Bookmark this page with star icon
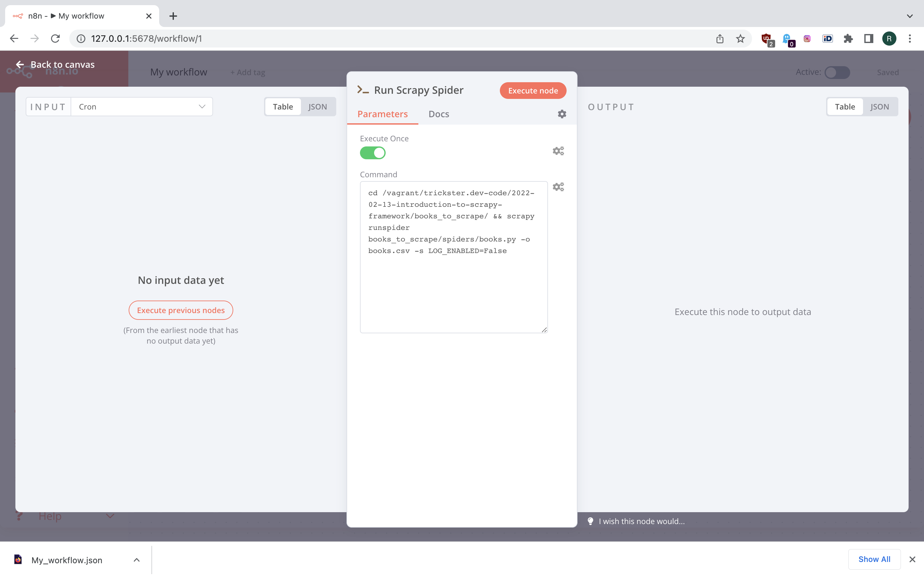This screenshot has height=578, width=924. click(x=740, y=39)
